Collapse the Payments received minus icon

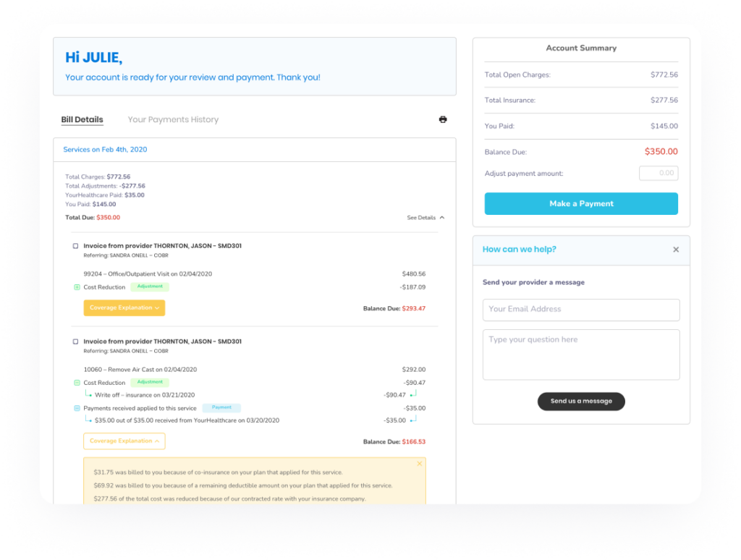[76, 407]
